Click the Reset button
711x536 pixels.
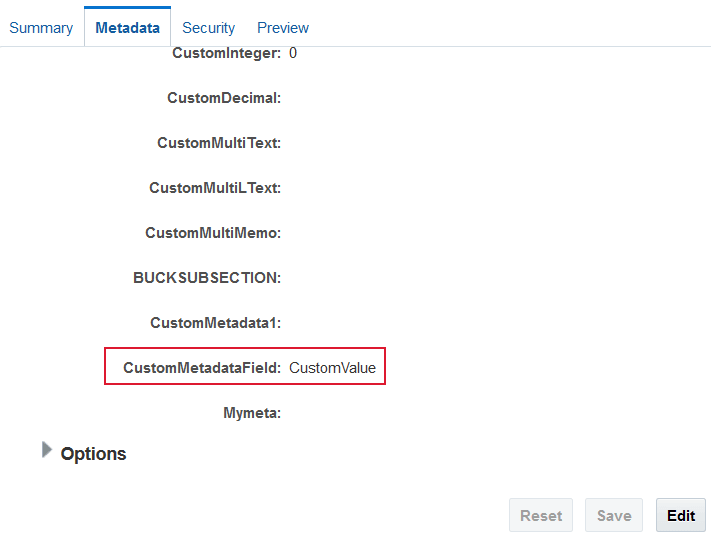coord(541,516)
